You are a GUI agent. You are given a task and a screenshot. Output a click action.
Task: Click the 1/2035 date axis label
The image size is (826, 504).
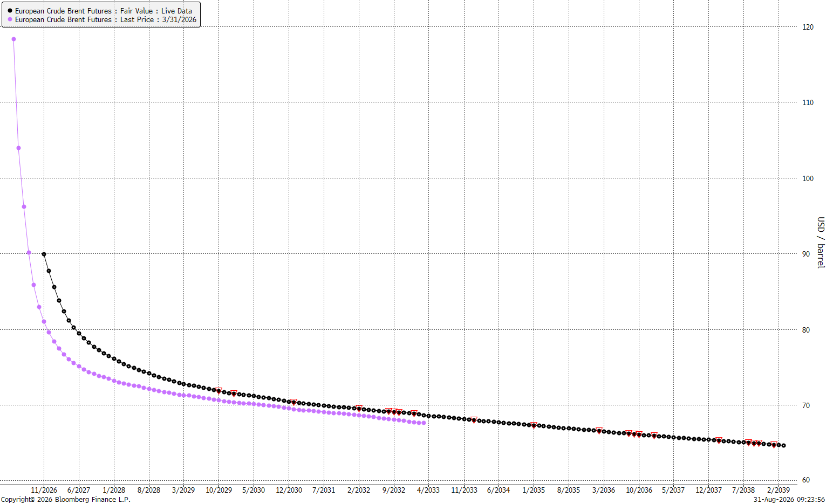point(534,490)
